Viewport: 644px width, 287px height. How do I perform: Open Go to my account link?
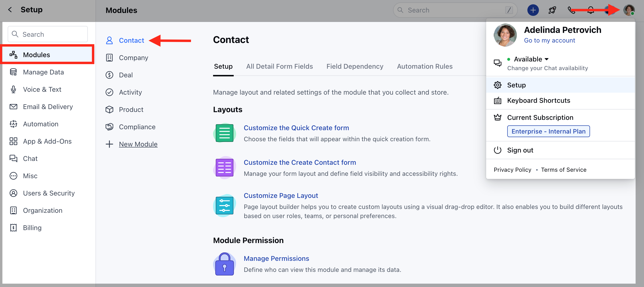click(549, 41)
